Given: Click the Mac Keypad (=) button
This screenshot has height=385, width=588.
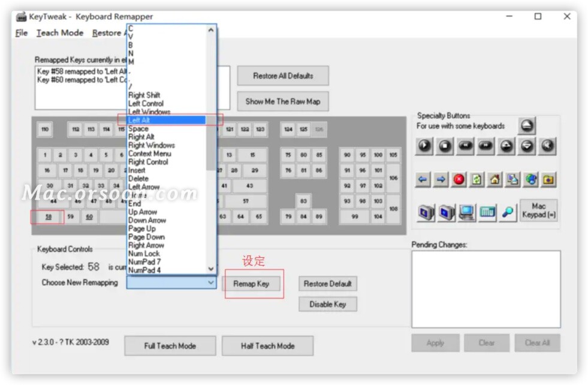Looking at the screenshot, I should pyautogui.click(x=538, y=210).
